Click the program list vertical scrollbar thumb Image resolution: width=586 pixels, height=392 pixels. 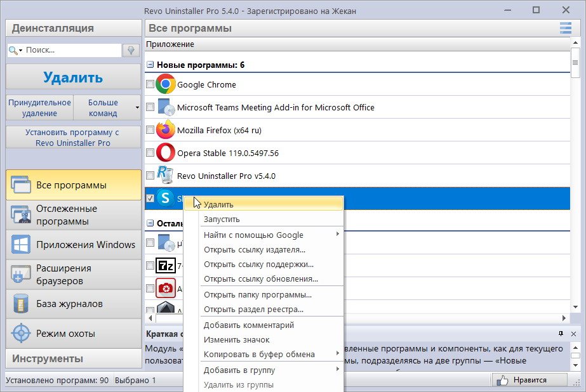(575, 62)
